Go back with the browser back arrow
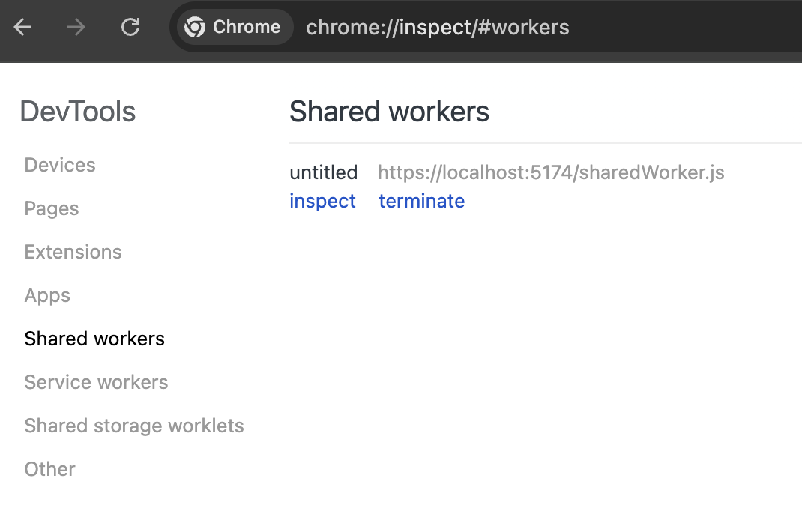 22,27
